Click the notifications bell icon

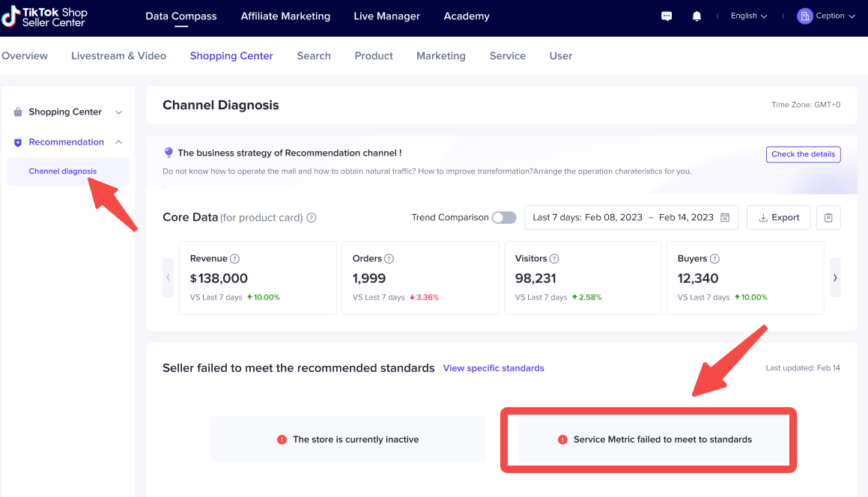696,16
